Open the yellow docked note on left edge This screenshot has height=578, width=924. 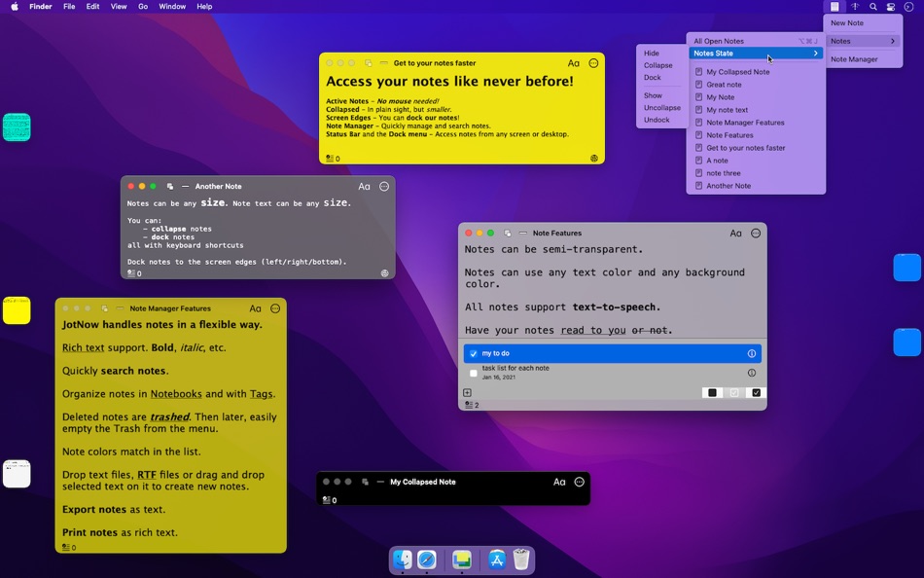(x=17, y=310)
